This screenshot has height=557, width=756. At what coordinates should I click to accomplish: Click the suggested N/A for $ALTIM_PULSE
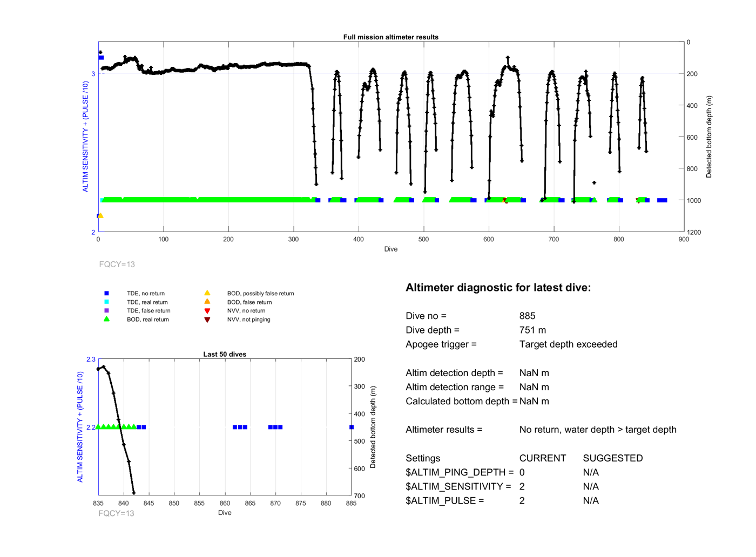[591, 501]
